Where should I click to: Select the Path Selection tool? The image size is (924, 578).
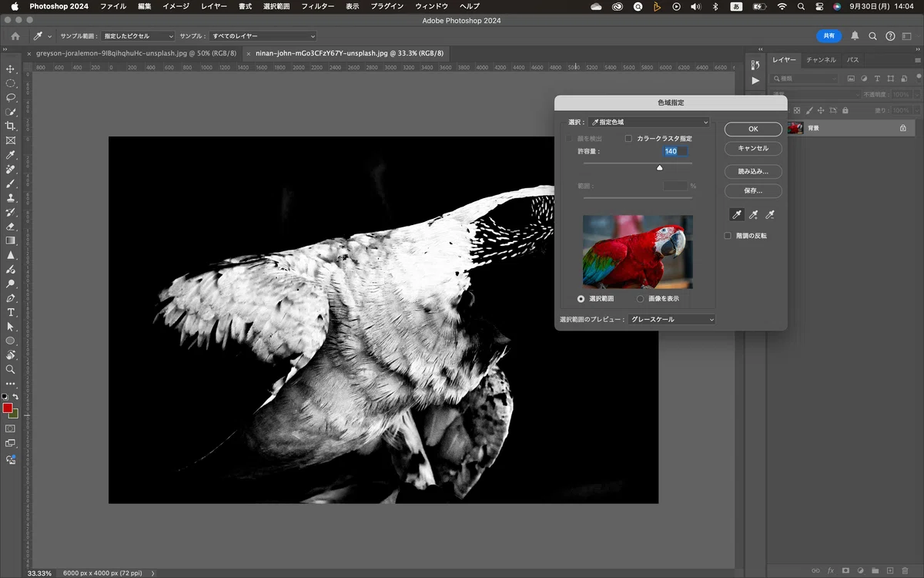coord(11,327)
